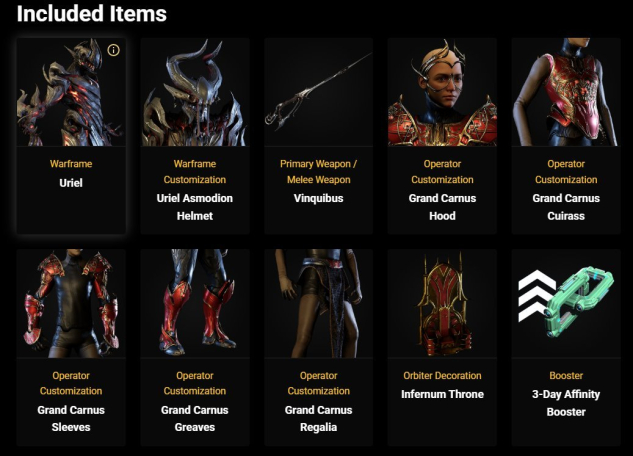The height and width of the screenshot is (456, 633).
Task: View the Grand Carnus Greaves image
Action: pyautogui.click(x=195, y=303)
